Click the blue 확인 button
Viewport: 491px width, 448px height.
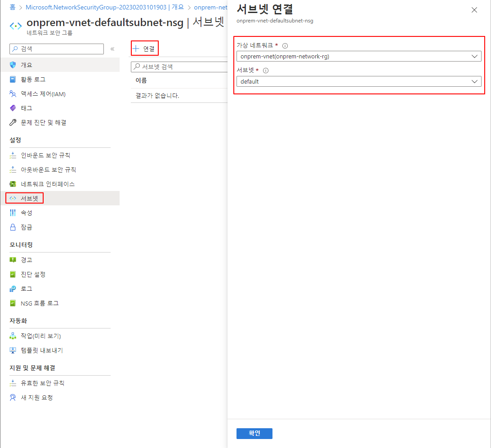254,433
